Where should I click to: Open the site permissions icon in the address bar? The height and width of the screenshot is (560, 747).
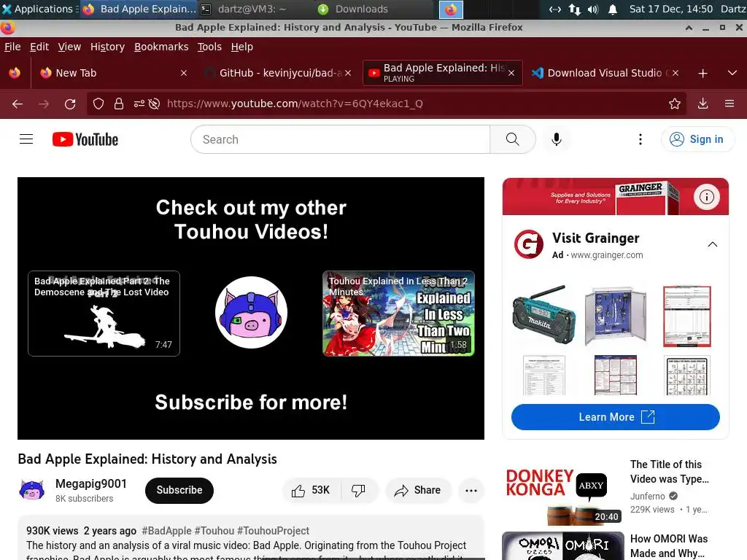tap(139, 104)
